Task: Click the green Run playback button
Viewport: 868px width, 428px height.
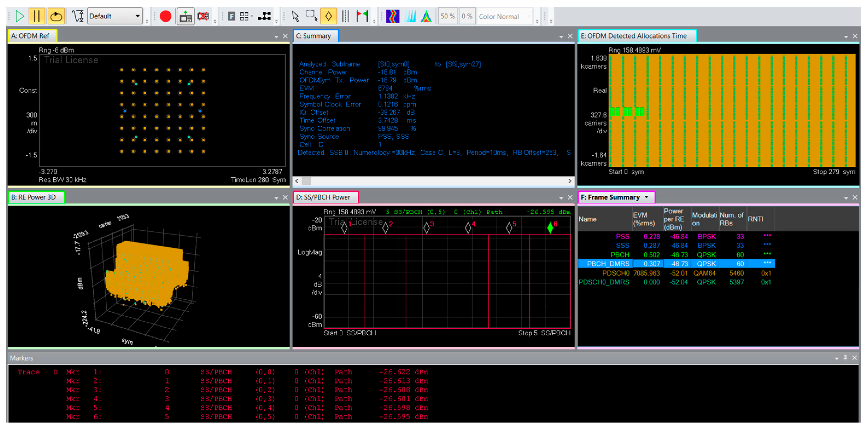Action: click(20, 16)
